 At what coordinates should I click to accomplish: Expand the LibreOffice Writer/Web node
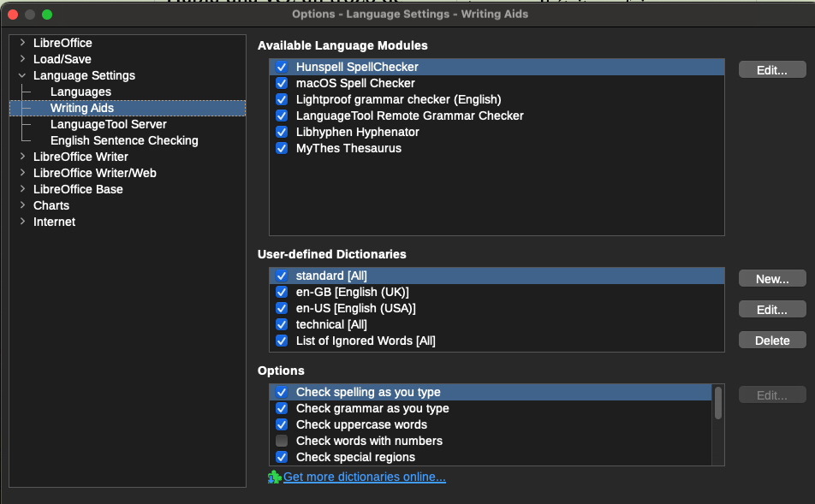(x=22, y=173)
